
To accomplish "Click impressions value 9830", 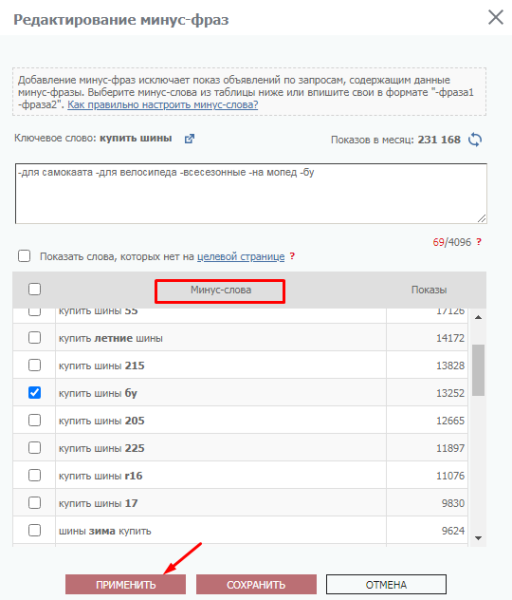I will pos(453,504).
